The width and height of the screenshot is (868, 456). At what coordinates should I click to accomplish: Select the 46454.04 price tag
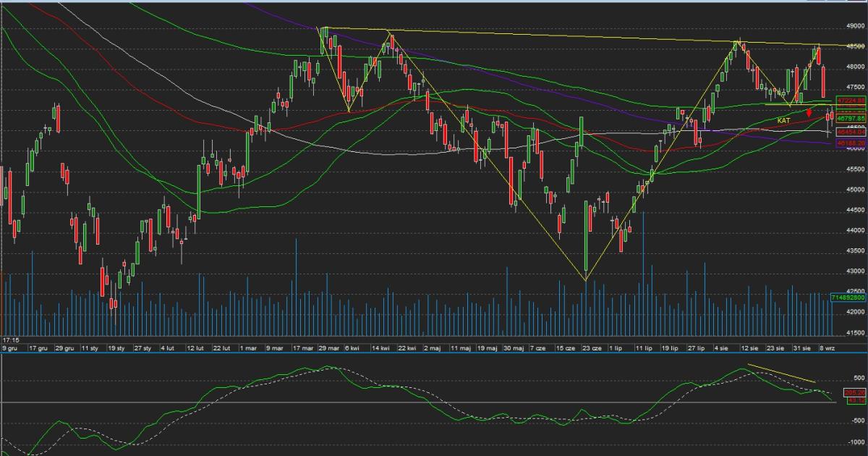click(x=851, y=132)
